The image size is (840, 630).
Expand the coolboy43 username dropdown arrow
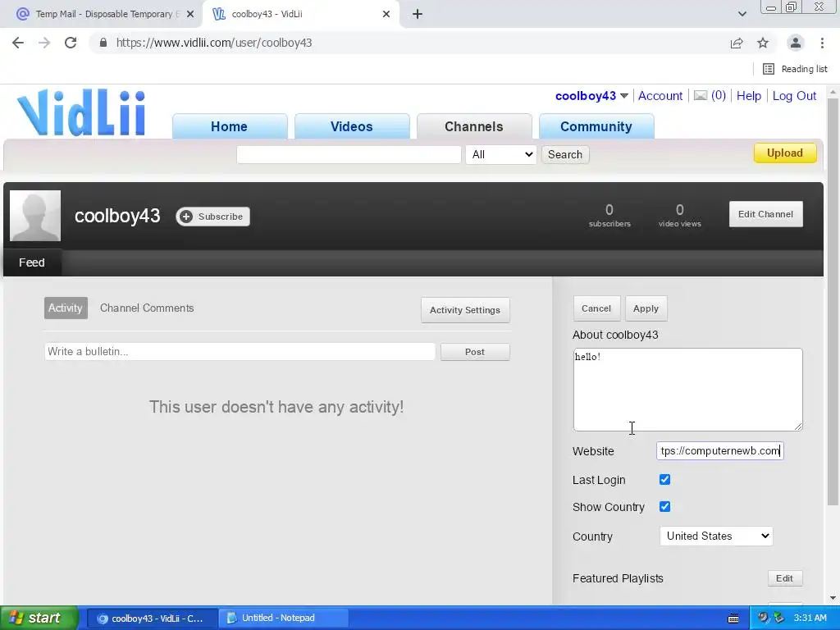[624, 96]
